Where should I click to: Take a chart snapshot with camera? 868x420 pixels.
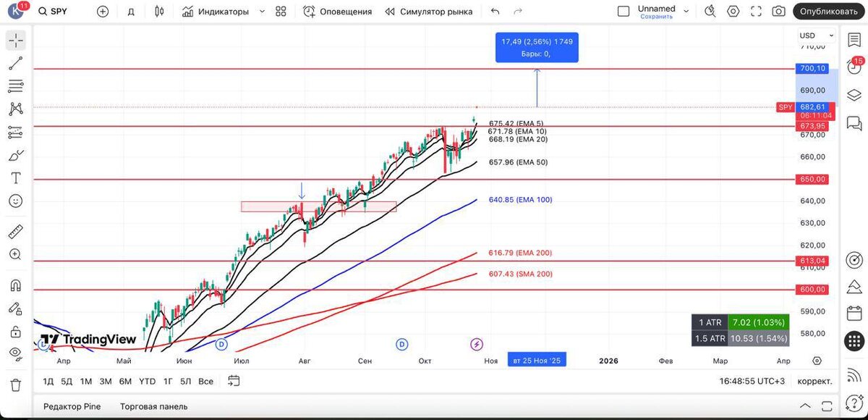click(778, 12)
